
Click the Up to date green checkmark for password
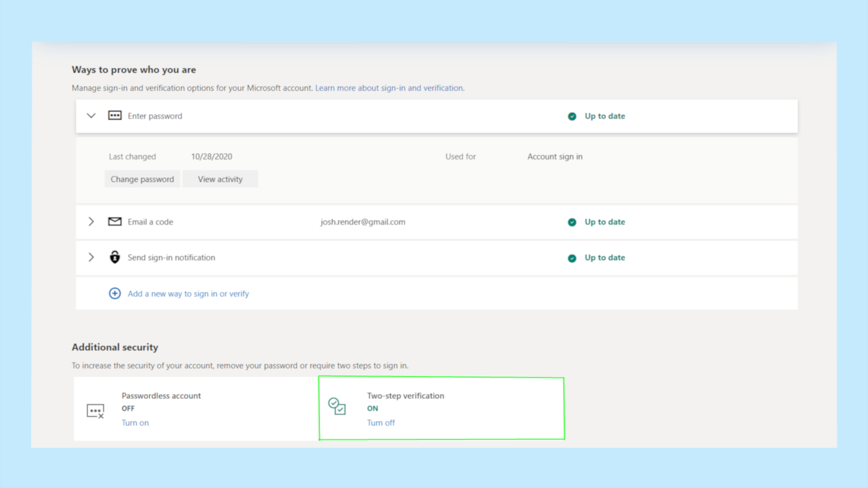tap(572, 116)
